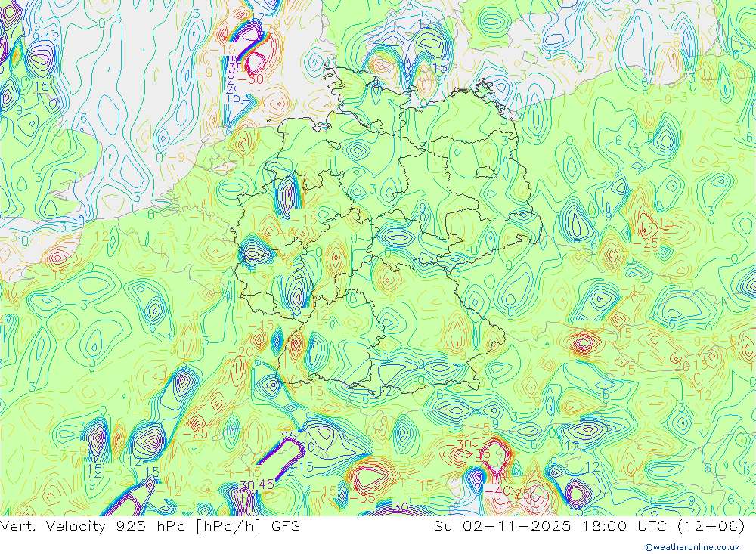The height and width of the screenshot is (554, 756).
Task: Click the '-25' red contour label at right
Action: [646, 243]
